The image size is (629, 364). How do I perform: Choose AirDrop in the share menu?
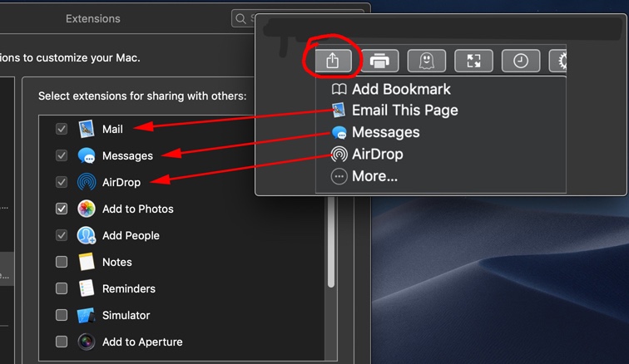[367, 154]
